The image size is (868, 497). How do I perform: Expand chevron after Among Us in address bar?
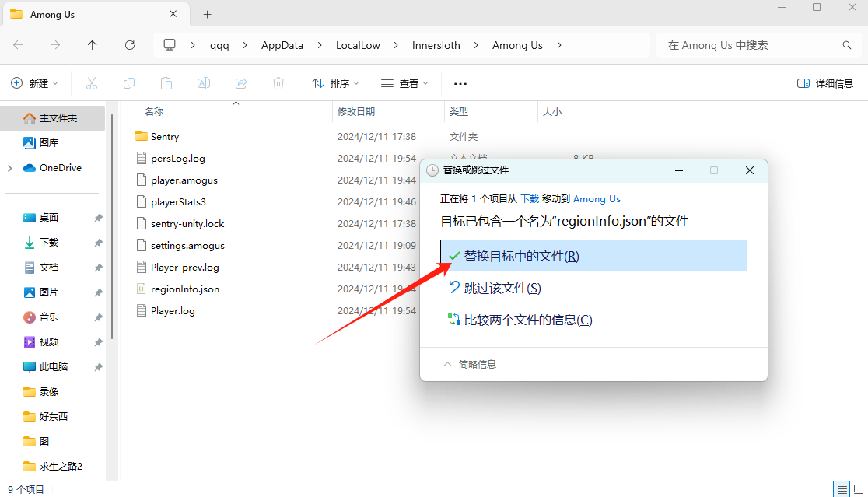(x=559, y=45)
